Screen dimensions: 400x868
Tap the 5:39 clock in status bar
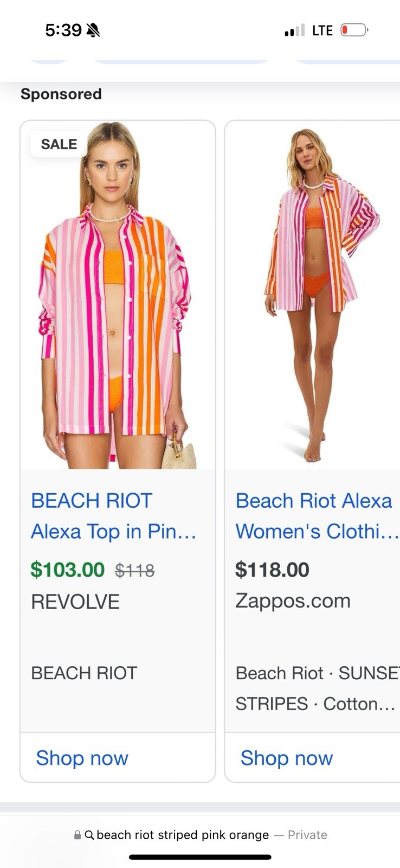click(63, 30)
